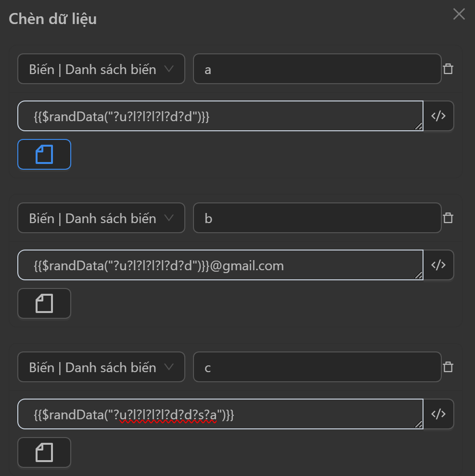
Task: Delete the variable row named a
Action: [448, 69]
